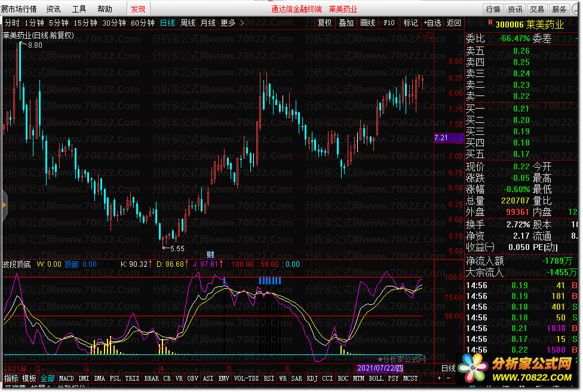
Task: Switch indicator to VOL-TDX
Action: tap(246, 378)
